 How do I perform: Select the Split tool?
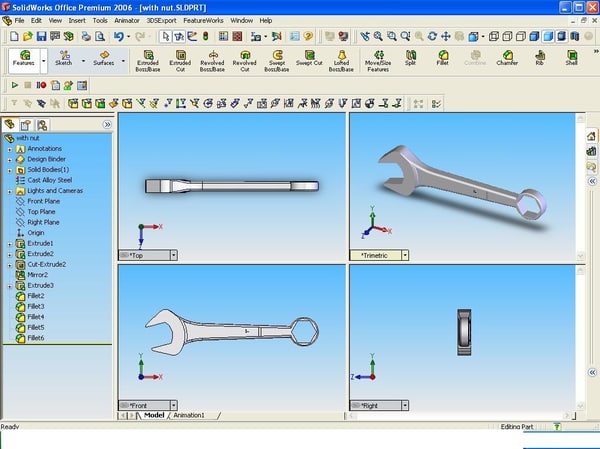click(410, 58)
